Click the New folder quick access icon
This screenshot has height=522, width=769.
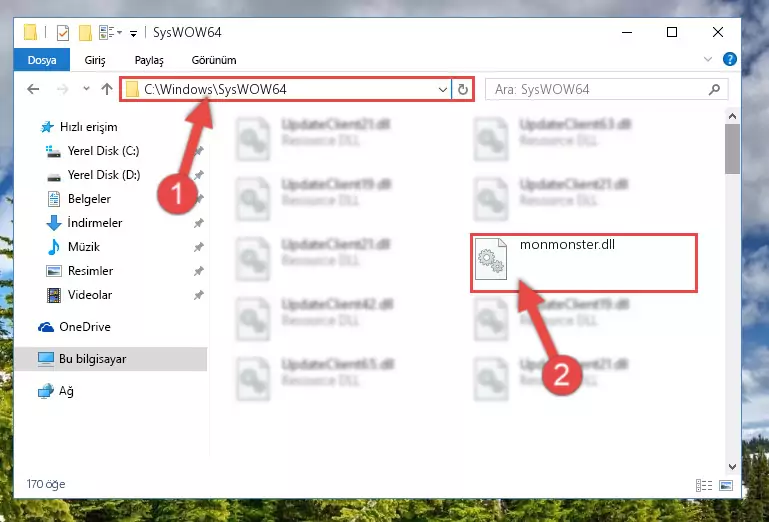[85, 32]
